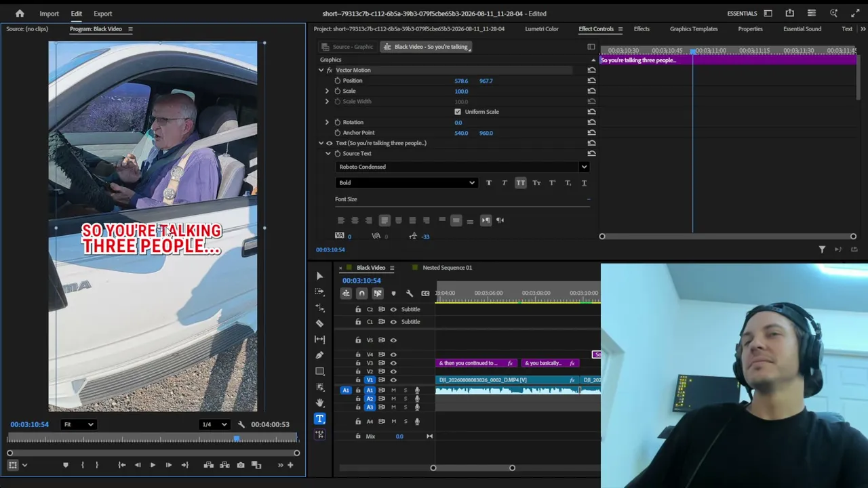The width and height of the screenshot is (868, 488).
Task: Click the timeline captions CC button
Action: point(425,293)
